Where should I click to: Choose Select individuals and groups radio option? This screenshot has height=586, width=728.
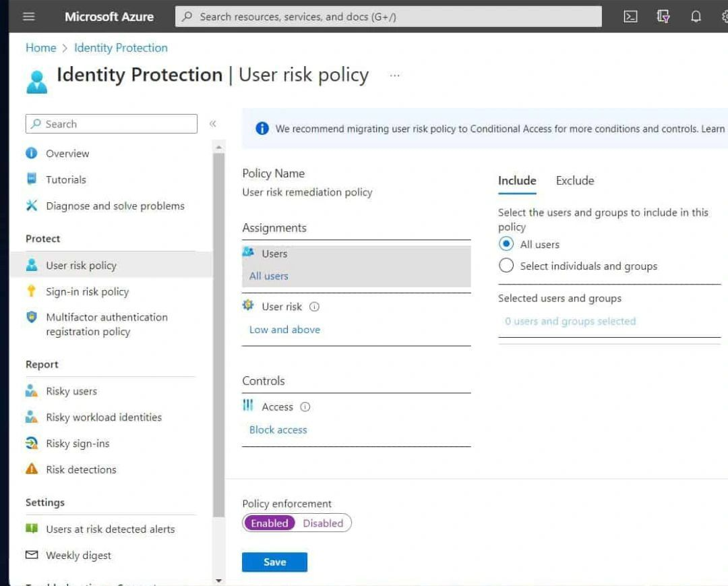pos(506,265)
